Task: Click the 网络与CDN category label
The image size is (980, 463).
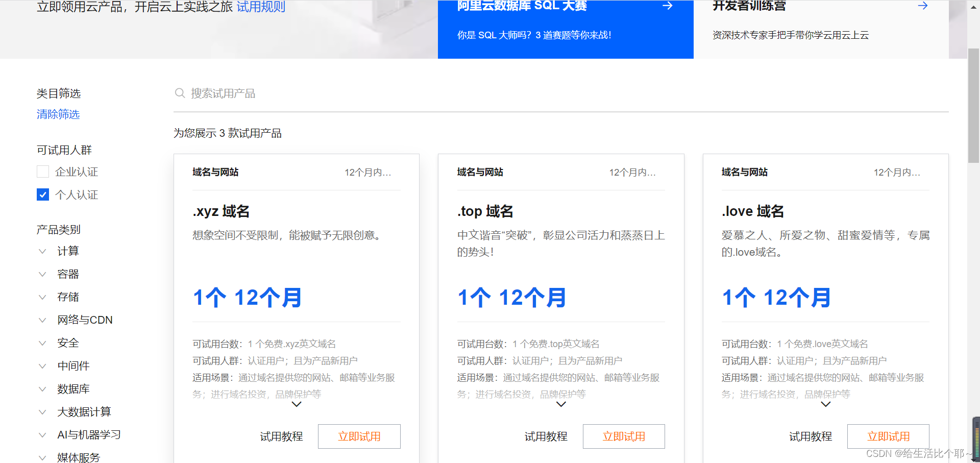Action: (85, 320)
